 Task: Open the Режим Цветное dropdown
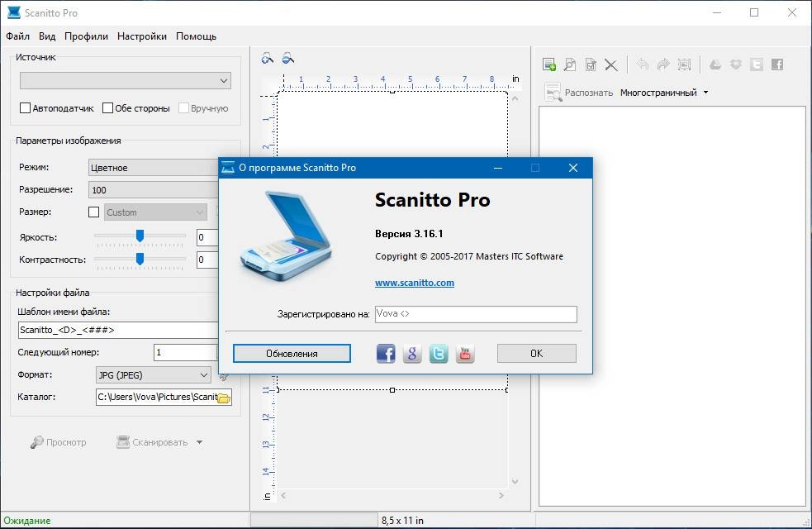tap(154, 167)
